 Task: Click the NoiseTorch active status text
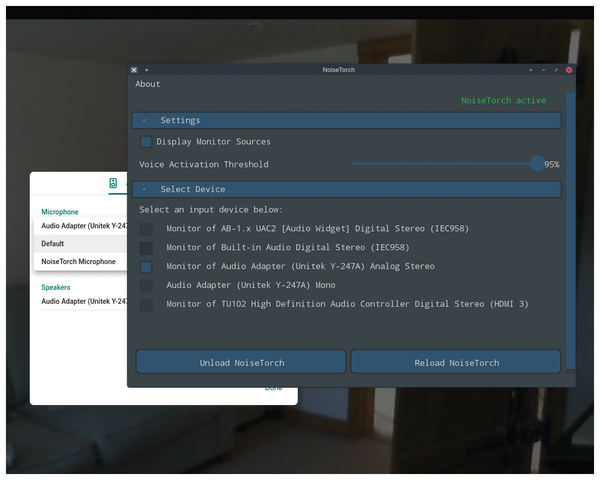[503, 100]
